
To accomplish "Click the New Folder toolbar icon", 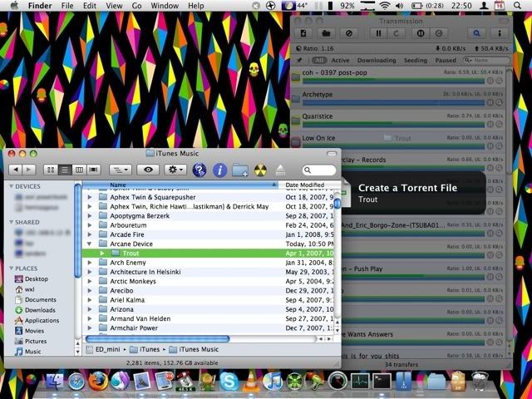I will coord(240,170).
